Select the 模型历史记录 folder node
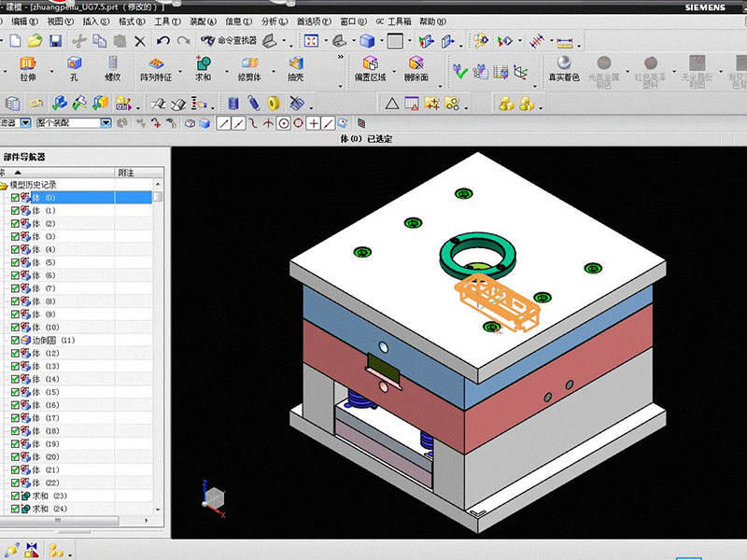The height and width of the screenshot is (560, 747). click(33, 185)
